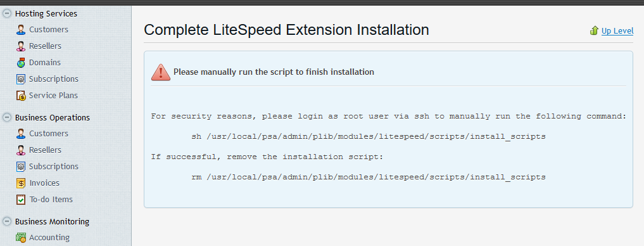Click the rm install_scripts command line

369,178
